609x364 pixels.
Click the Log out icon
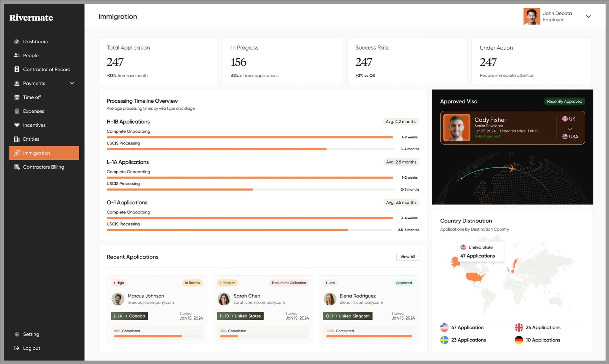(x=17, y=348)
